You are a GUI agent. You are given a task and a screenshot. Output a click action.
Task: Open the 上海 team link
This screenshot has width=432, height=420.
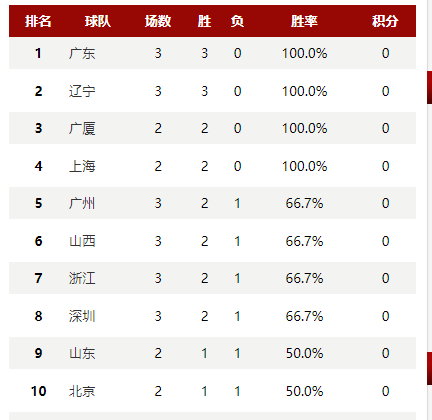pos(82,166)
